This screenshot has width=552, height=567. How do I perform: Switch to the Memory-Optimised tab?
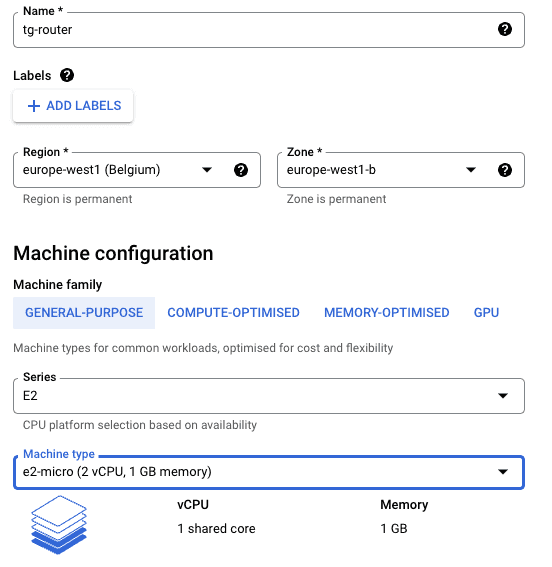click(386, 313)
